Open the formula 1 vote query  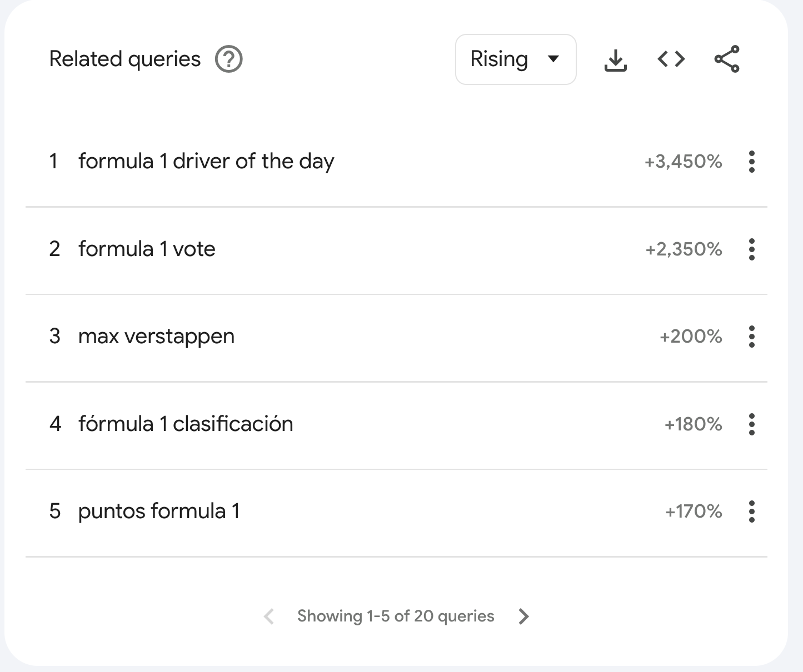147,249
